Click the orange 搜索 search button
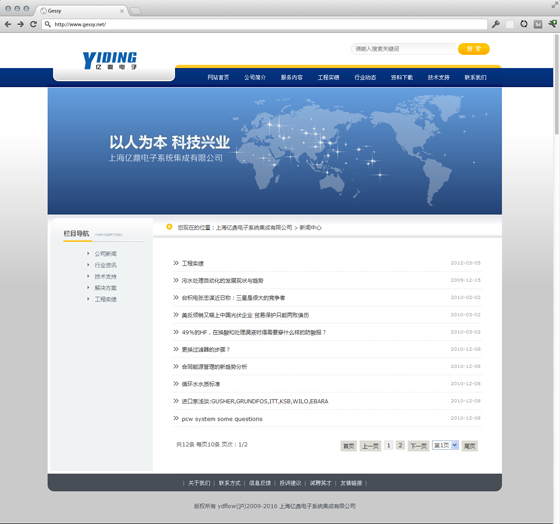560x524 pixels. 474,49
